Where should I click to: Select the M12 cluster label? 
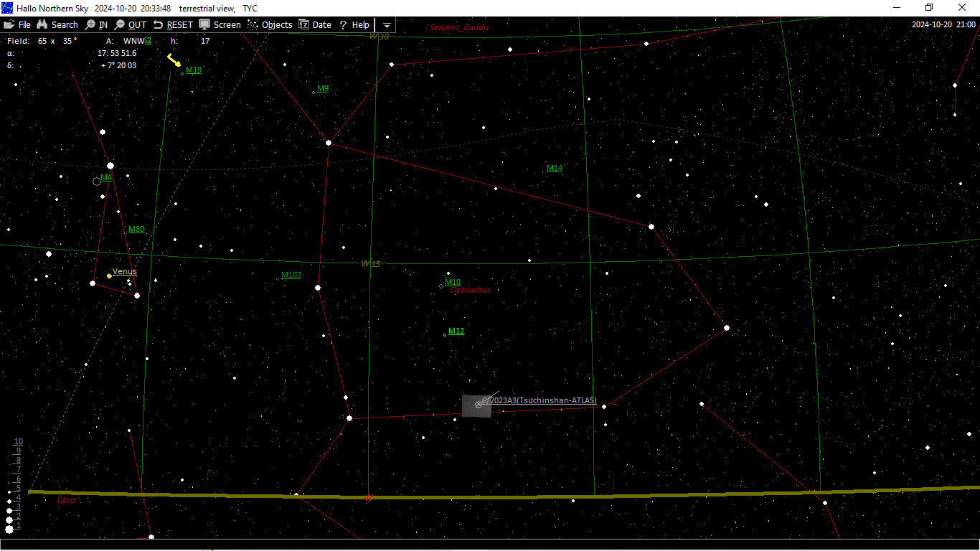pyautogui.click(x=456, y=331)
